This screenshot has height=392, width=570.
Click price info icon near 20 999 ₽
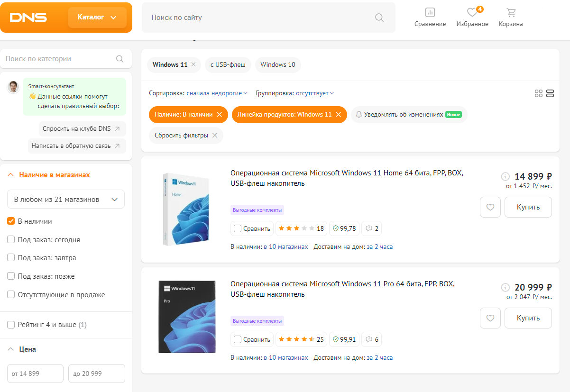(x=506, y=287)
